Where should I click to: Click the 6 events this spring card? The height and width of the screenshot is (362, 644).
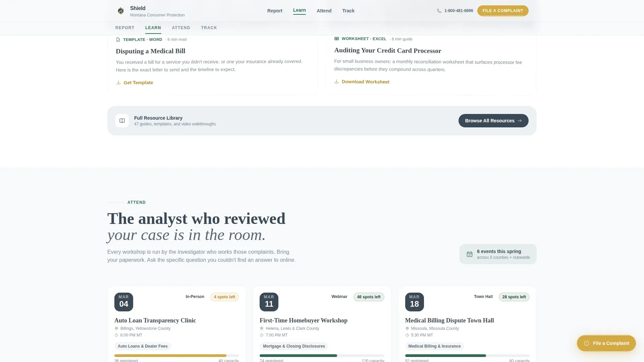point(498,254)
